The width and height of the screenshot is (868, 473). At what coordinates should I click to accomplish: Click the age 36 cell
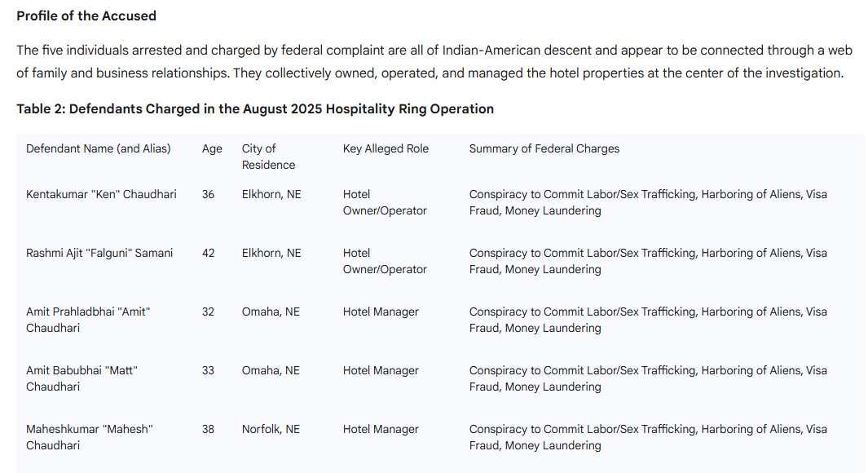[209, 194]
